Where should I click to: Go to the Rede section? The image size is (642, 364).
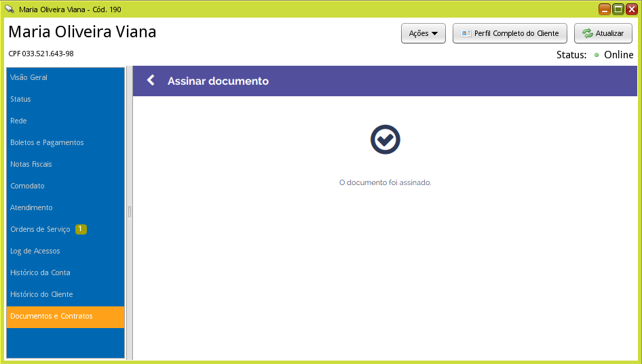click(66, 121)
